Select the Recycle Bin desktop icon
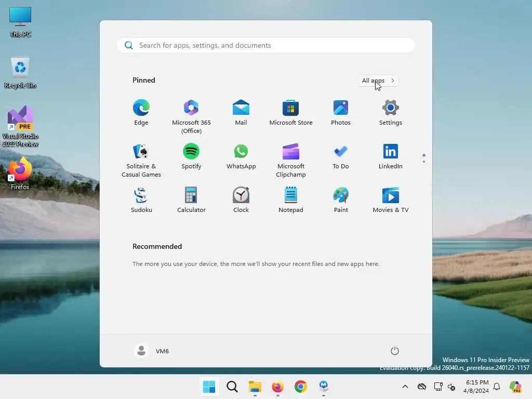 20,73
